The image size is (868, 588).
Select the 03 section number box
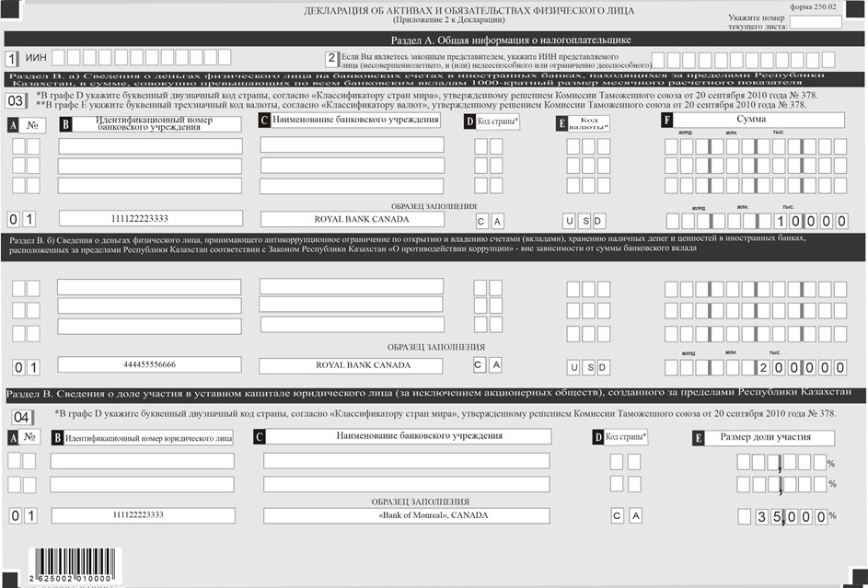click(17, 99)
